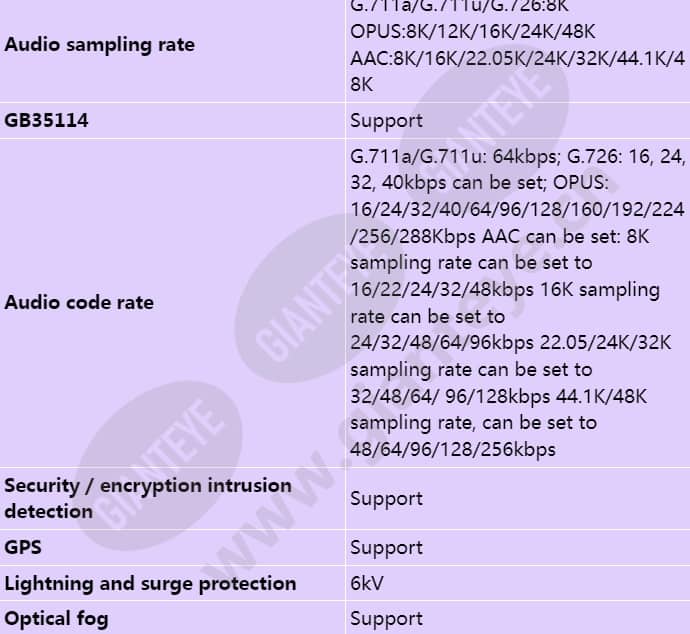
Task: Click the GIANTEYE watermark logo in center
Action: pyautogui.click(x=315, y=297)
